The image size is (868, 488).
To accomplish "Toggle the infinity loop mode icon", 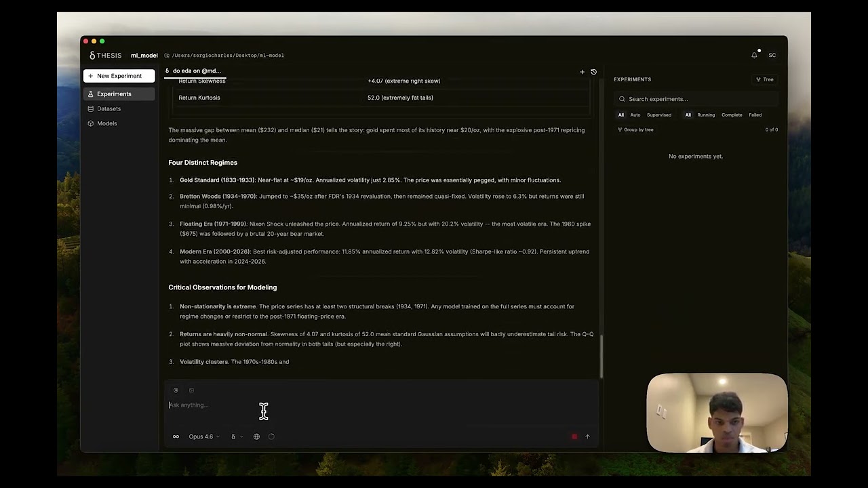I will pos(176,436).
